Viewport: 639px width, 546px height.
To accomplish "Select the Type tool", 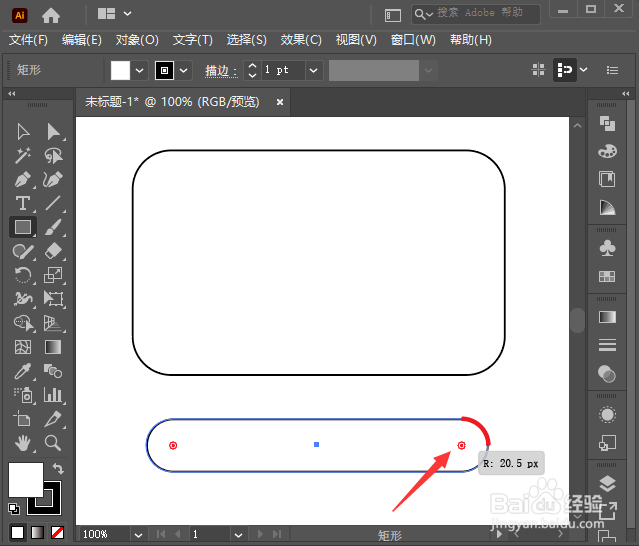I will (23, 203).
